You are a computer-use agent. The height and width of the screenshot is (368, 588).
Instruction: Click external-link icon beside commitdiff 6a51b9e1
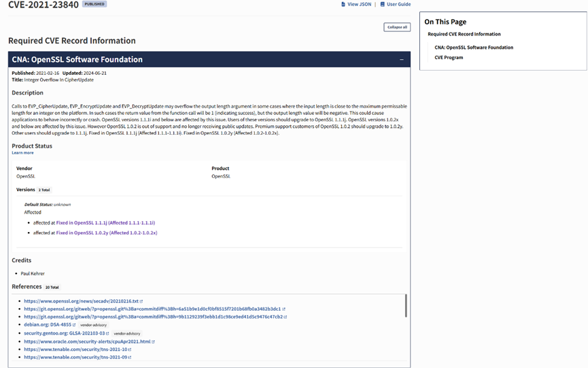(284, 309)
